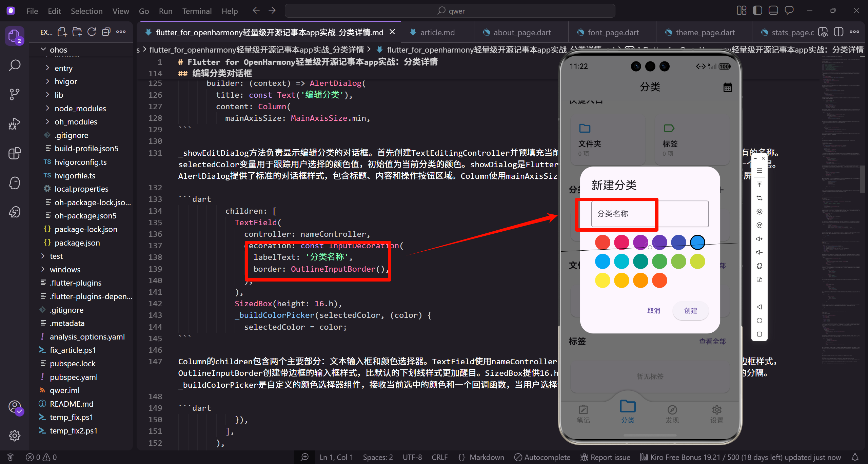Select the teal green color swatch
The image size is (868, 464).
(640, 262)
